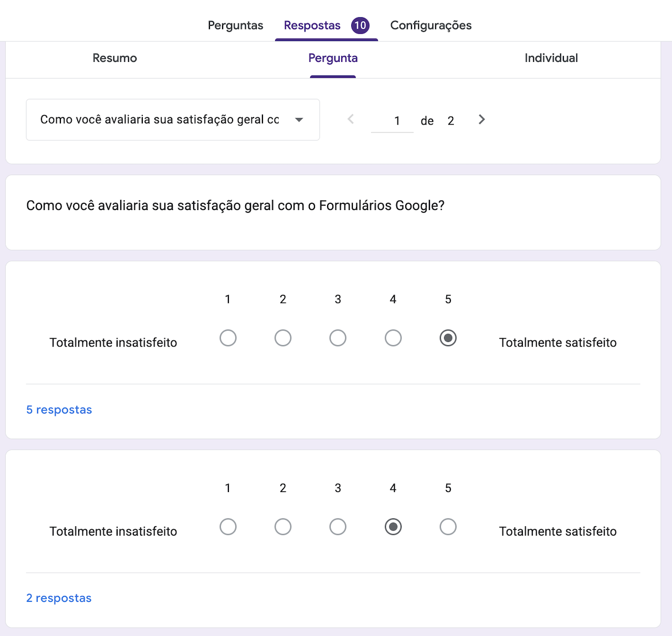
Task: Open the question selection combo box
Action: (x=173, y=120)
